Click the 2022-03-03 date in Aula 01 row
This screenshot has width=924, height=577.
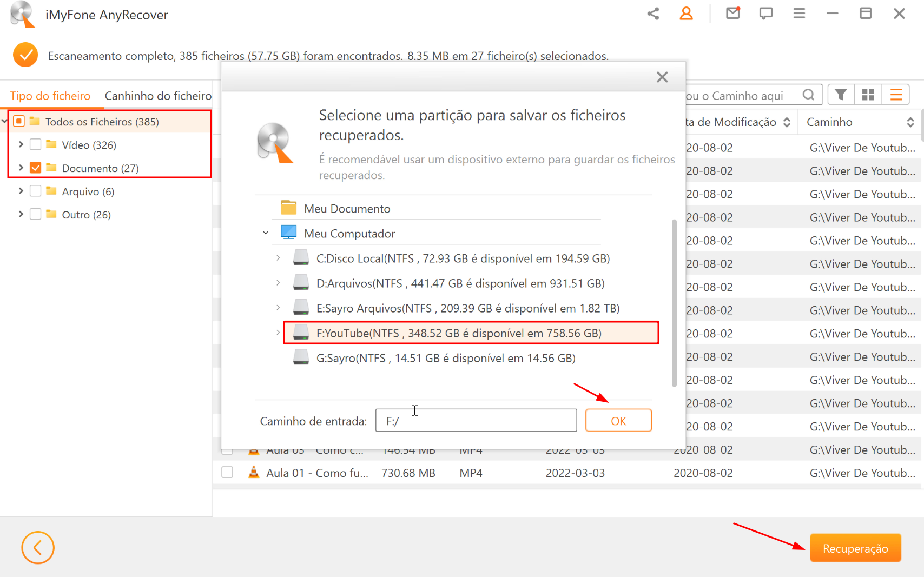(575, 473)
